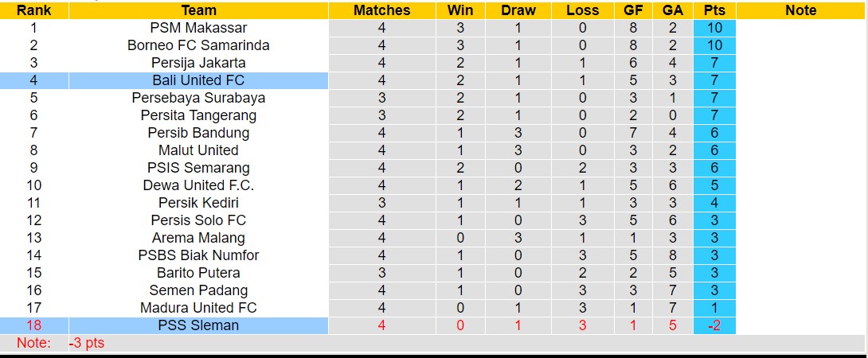Viewport: 868px width, 358px height.
Task: Click PSBS Biak Numfor team name
Action: (198, 255)
